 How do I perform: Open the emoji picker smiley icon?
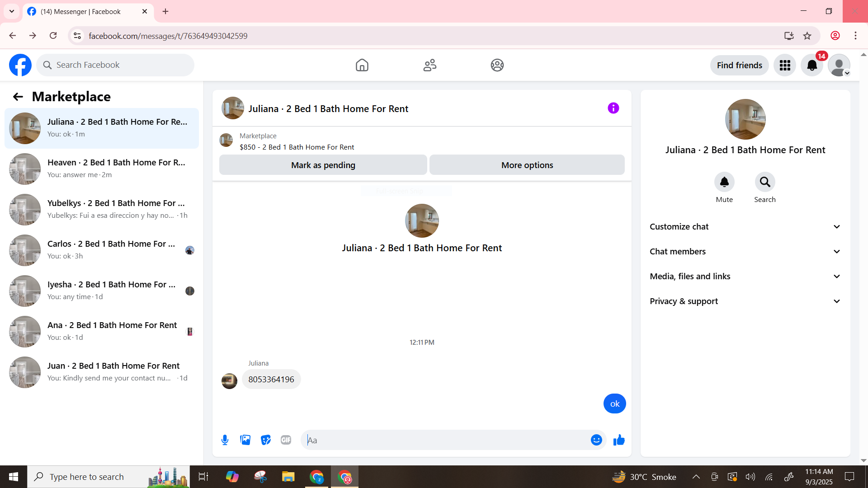pos(596,440)
